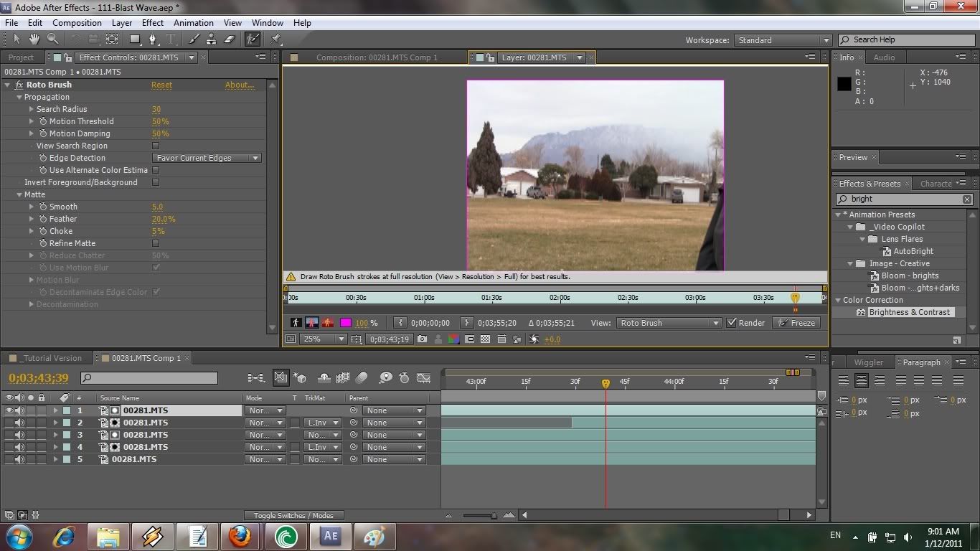The width and height of the screenshot is (980, 551).
Task: Select the Pen tool
Action: pyautogui.click(x=153, y=39)
